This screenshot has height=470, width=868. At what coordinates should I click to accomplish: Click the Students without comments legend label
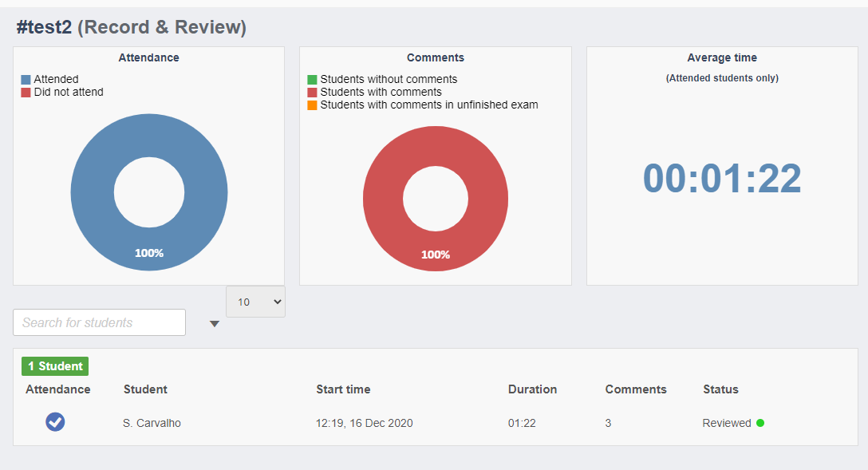click(389, 79)
